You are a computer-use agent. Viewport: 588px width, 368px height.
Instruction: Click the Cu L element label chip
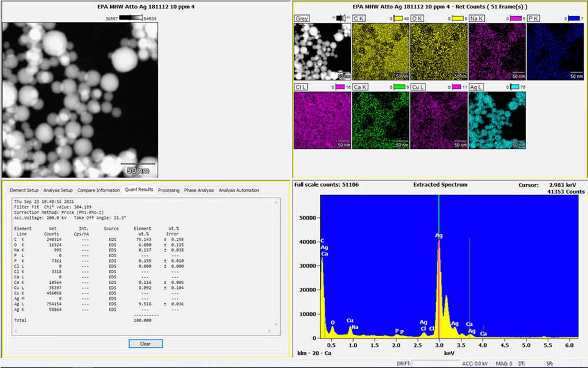point(417,87)
